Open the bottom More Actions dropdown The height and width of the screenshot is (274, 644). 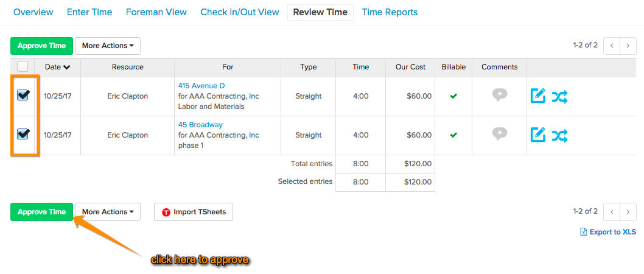[108, 212]
